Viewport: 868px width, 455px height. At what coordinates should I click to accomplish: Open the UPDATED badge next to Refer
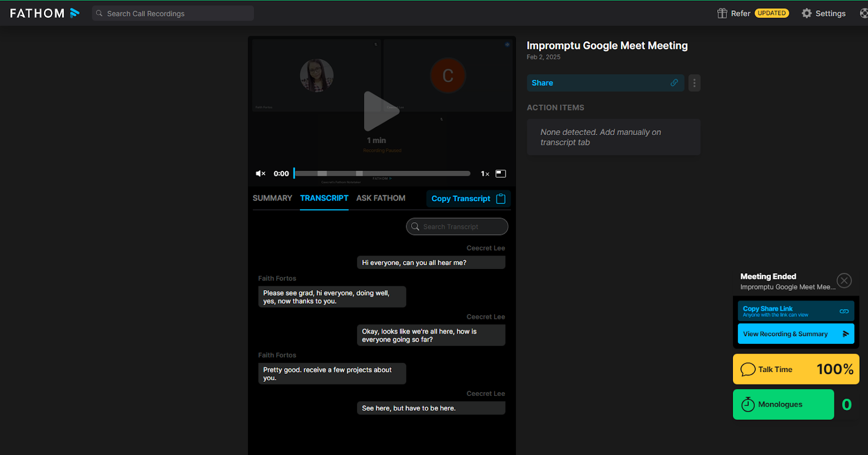click(x=771, y=13)
